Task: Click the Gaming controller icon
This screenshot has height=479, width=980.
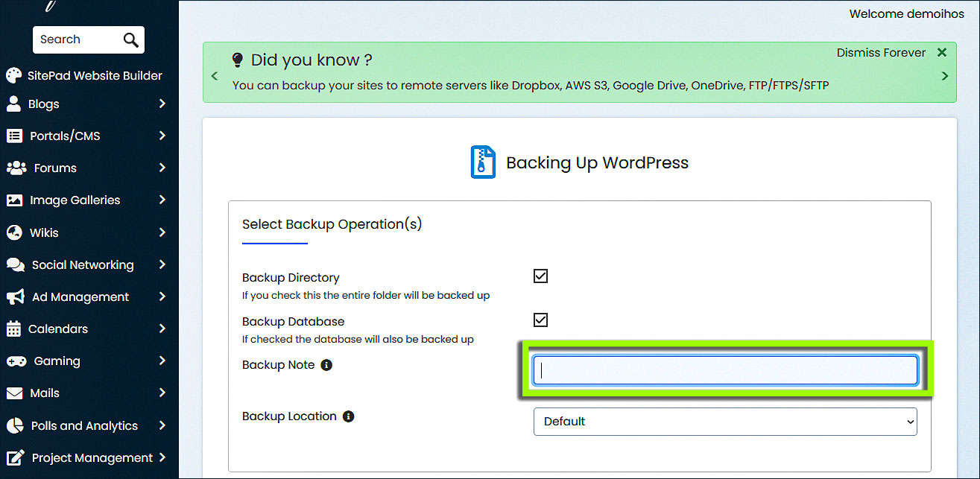Action: 16,361
